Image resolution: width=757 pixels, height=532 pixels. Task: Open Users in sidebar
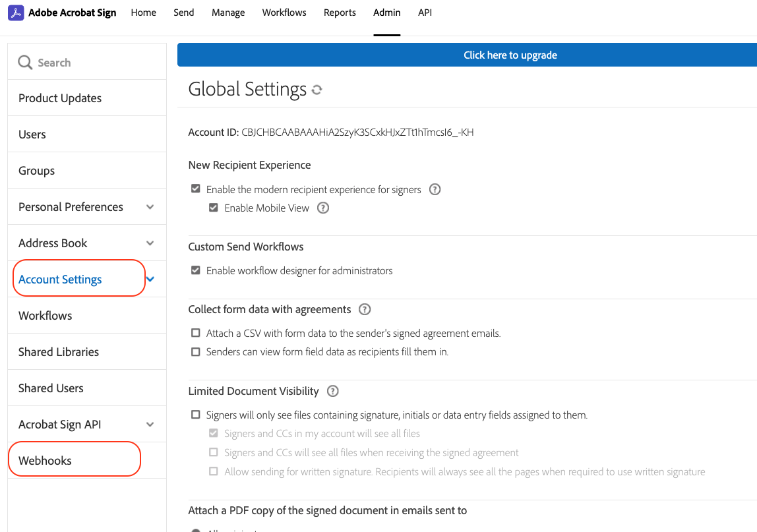[x=87, y=134]
